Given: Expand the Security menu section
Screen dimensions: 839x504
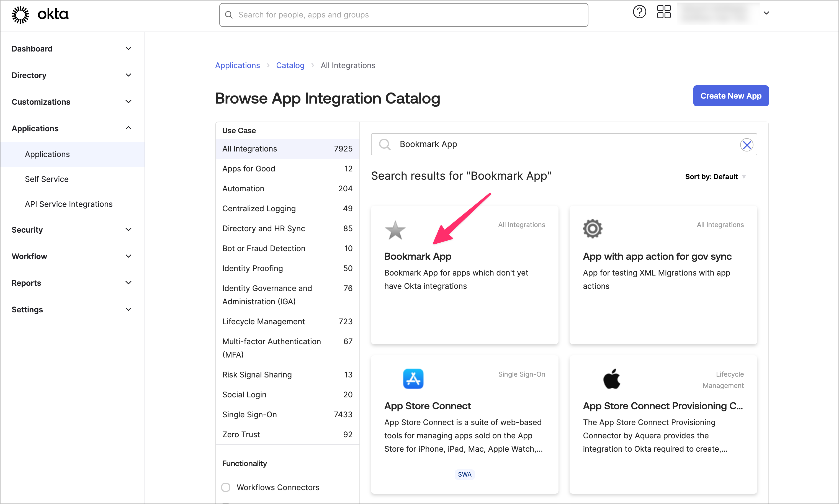Looking at the screenshot, I should [x=128, y=230].
